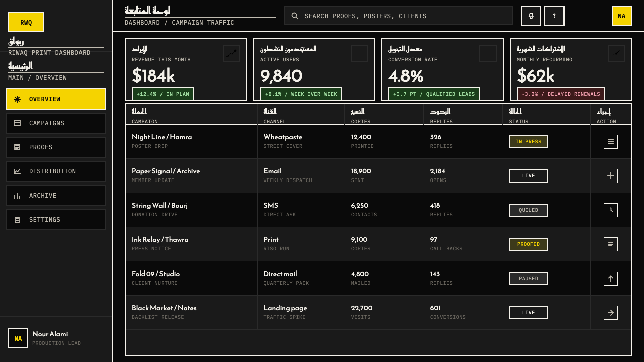Open the help question mark button

click(554, 16)
